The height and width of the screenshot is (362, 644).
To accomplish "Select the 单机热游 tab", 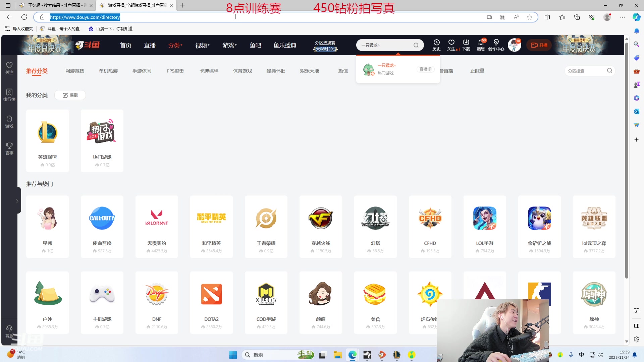I will pos(108,71).
